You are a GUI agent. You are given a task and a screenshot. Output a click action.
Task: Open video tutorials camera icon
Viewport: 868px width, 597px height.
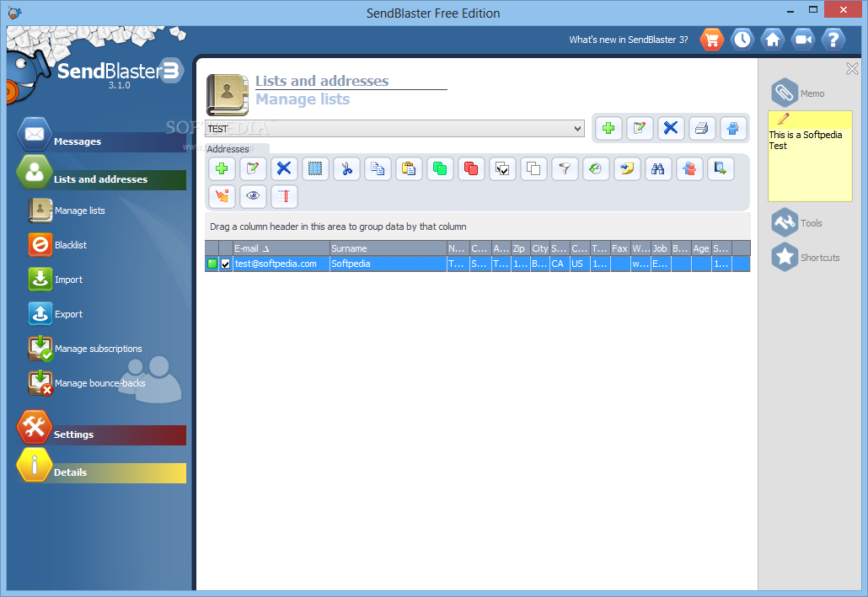coord(802,40)
